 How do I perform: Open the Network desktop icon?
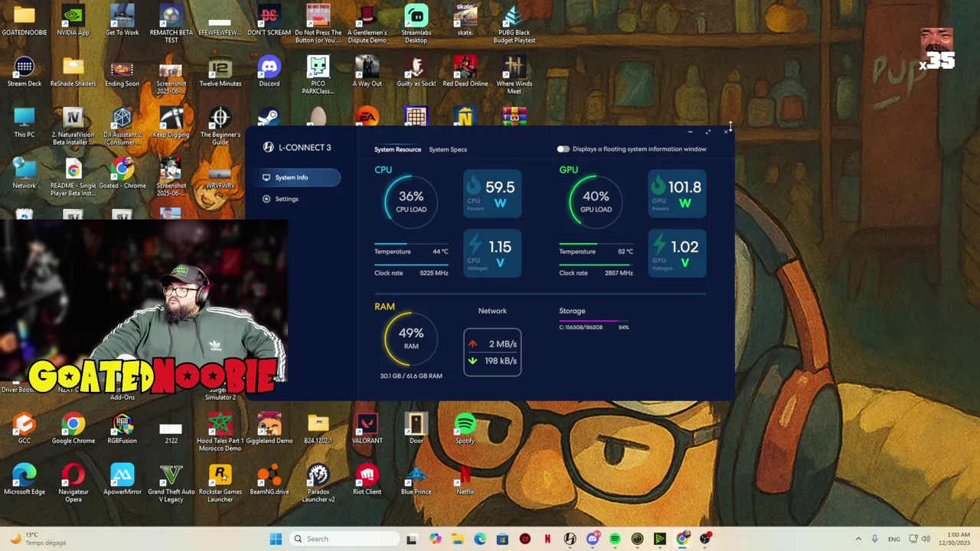tap(24, 174)
